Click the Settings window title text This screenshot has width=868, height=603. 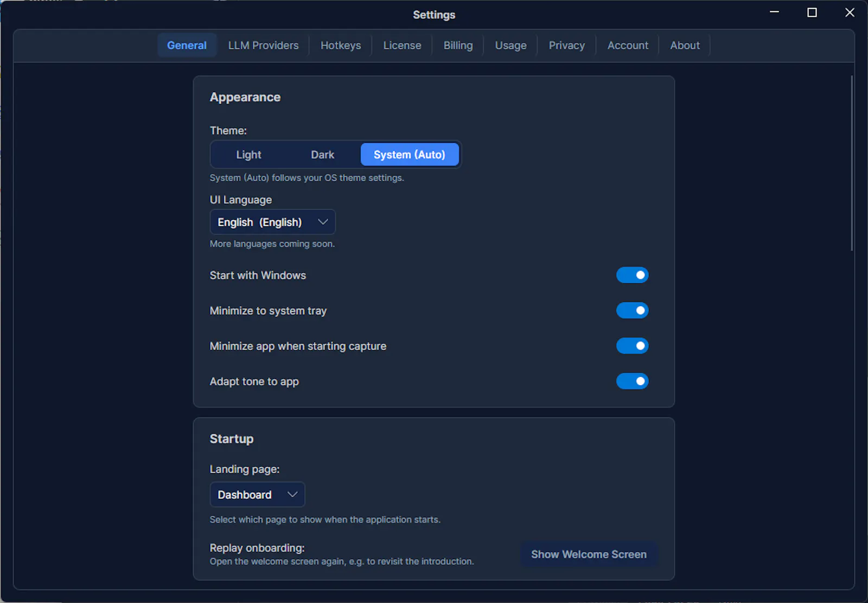point(434,15)
